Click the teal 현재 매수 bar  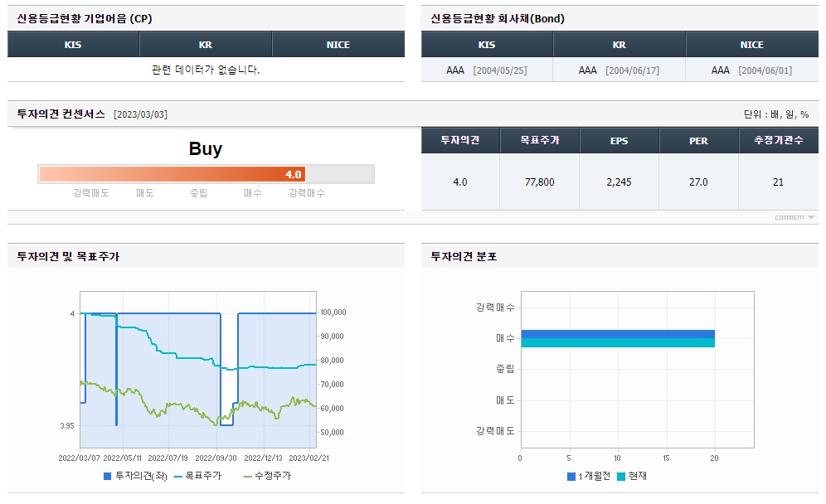point(618,343)
